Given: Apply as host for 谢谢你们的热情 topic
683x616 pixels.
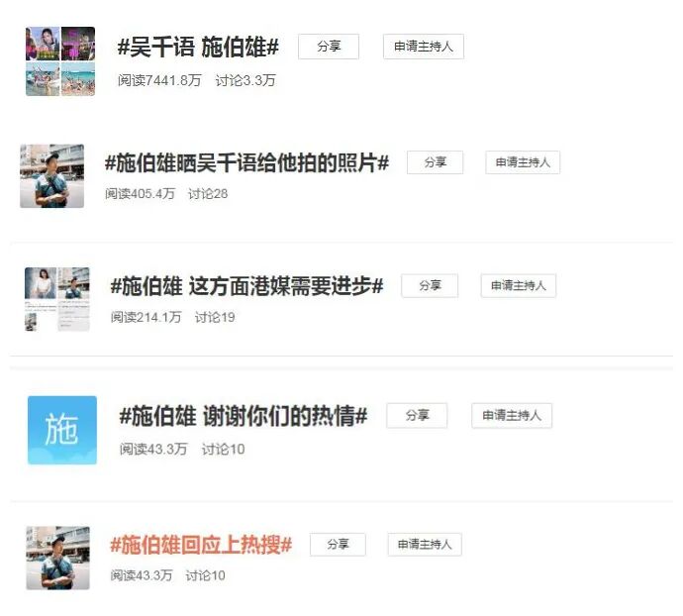Looking at the screenshot, I should 512,416.
